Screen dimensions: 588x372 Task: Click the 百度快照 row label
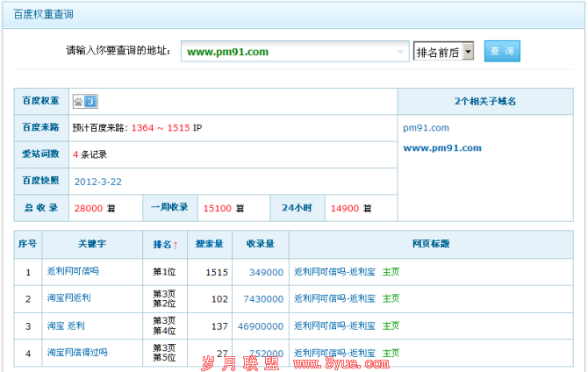pyautogui.click(x=41, y=181)
